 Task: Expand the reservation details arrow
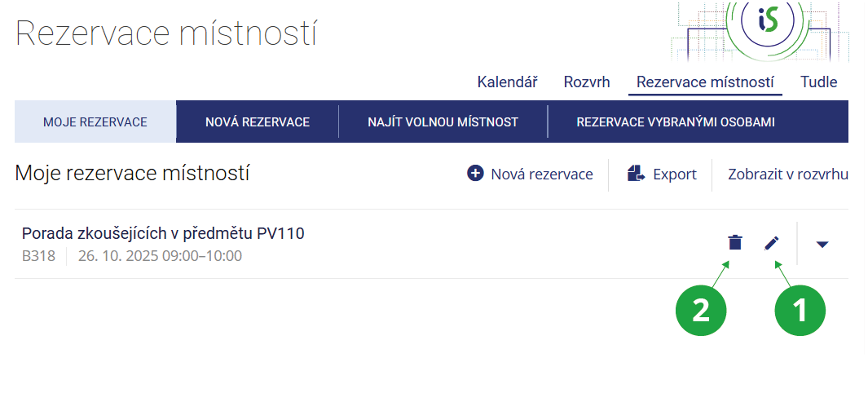[x=822, y=244]
